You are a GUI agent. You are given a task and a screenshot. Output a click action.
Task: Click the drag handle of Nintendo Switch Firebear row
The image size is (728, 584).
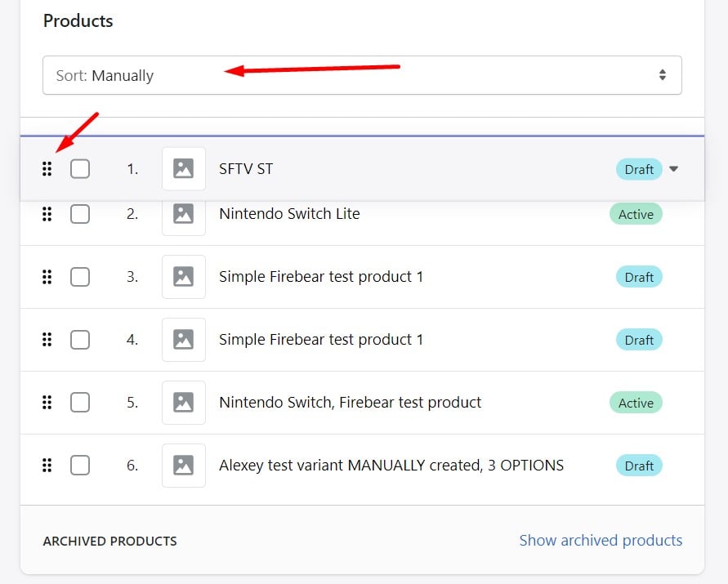(47, 403)
